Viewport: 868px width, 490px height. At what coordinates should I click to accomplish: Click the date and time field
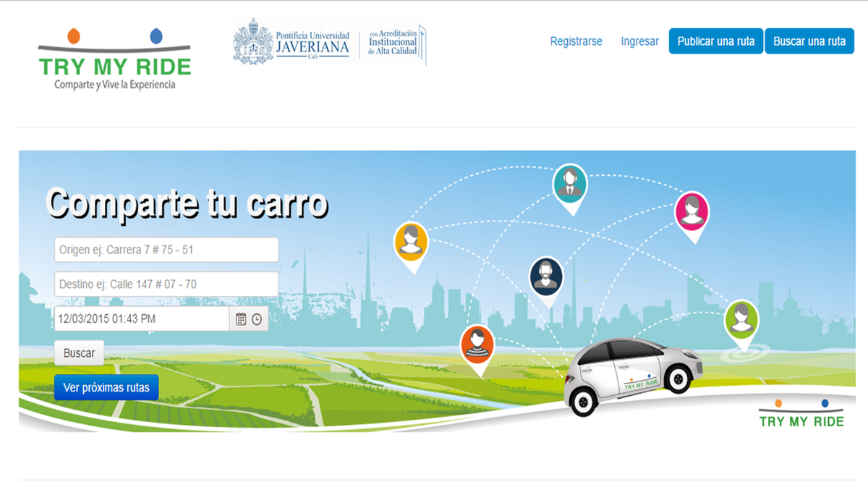click(x=142, y=318)
